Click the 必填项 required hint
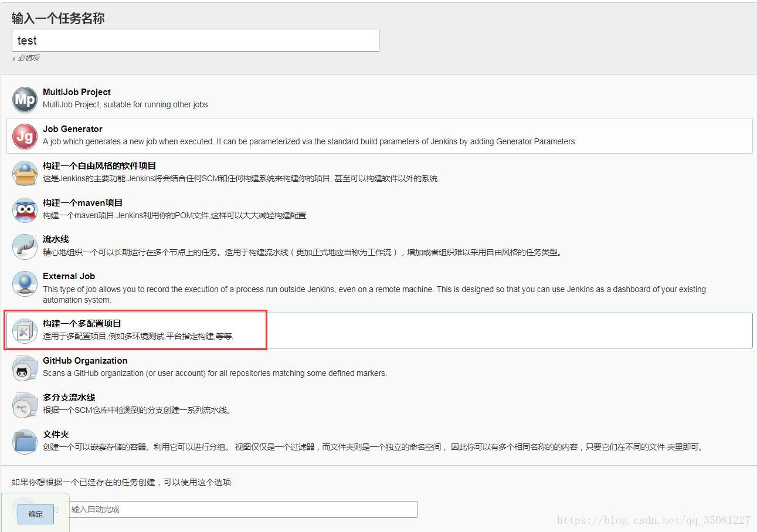 pos(26,58)
